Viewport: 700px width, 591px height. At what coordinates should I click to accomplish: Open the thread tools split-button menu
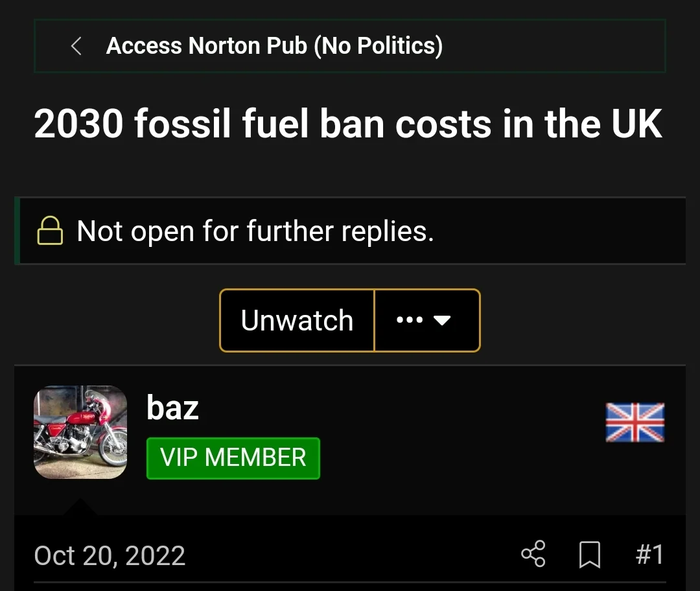427,320
